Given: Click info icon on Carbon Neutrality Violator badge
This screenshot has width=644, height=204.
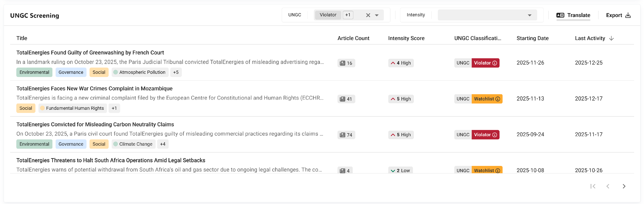Looking at the screenshot, I should (x=495, y=134).
